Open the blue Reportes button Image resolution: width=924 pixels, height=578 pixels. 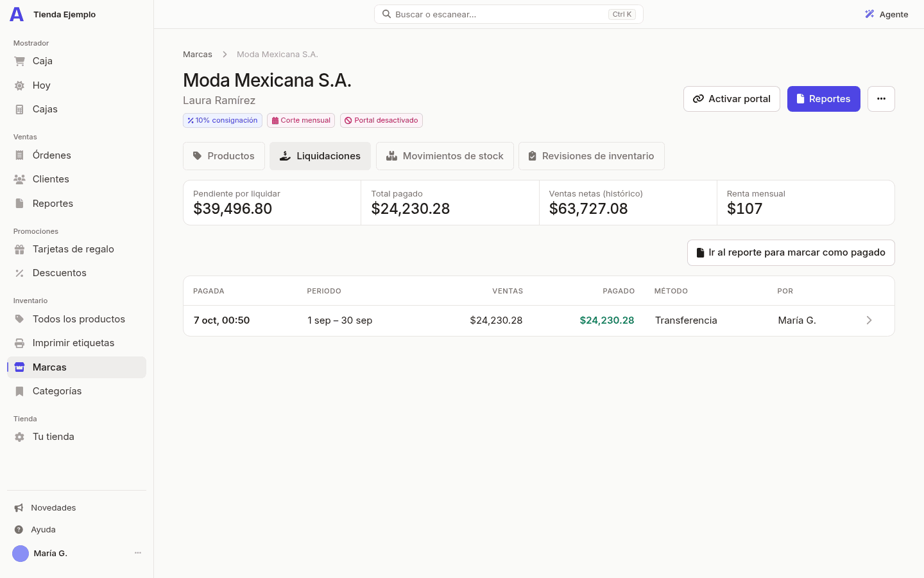(824, 99)
